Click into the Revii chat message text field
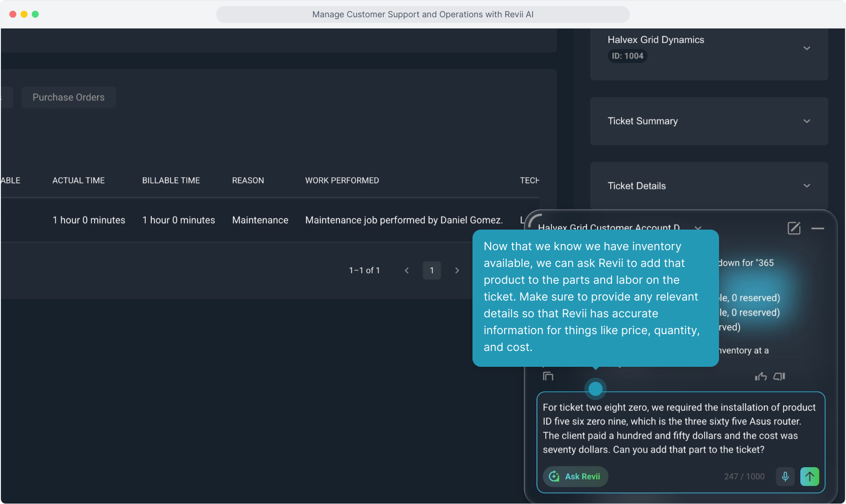This screenshot has width=846, height=504. (x=680, y=428)
